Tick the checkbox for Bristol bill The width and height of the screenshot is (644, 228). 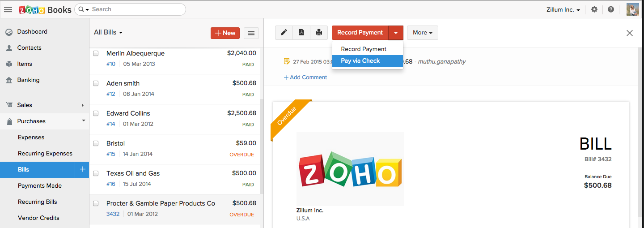coord(96,143)
